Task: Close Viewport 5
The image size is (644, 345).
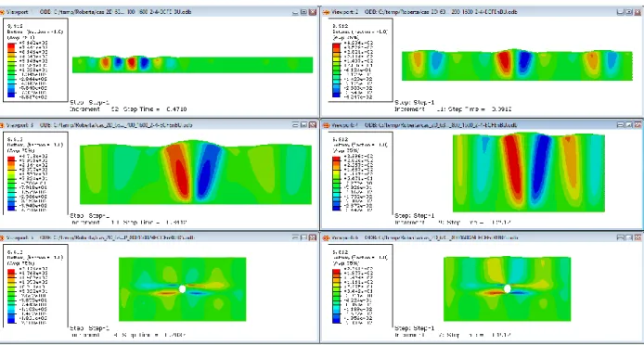Action: tap(313, 237)
